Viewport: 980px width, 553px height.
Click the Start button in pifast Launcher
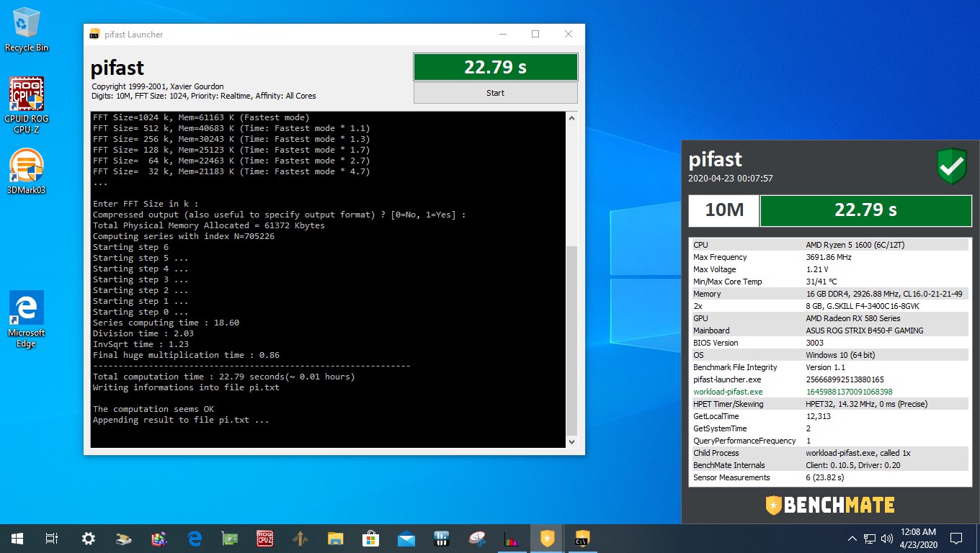pyautogui.click(x=496, y=93)
